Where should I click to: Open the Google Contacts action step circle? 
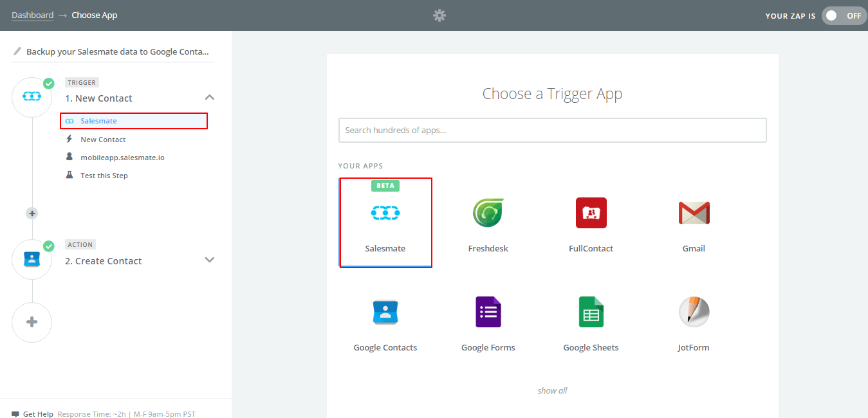coord(32,259)
